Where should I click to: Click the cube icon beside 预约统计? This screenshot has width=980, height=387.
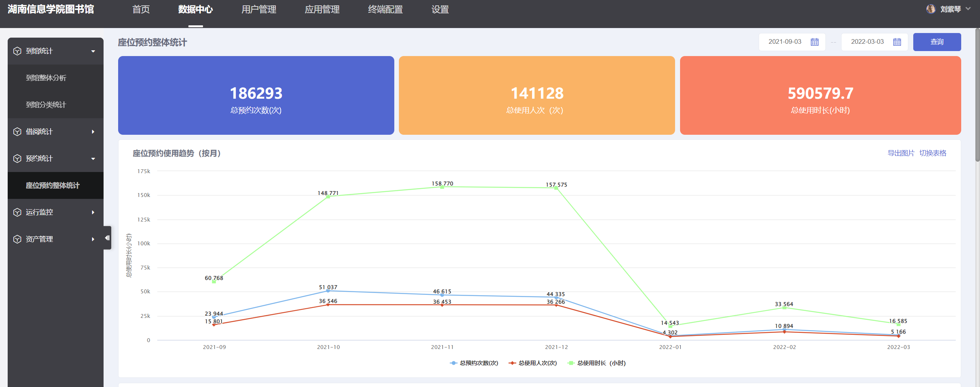(17, 159)
